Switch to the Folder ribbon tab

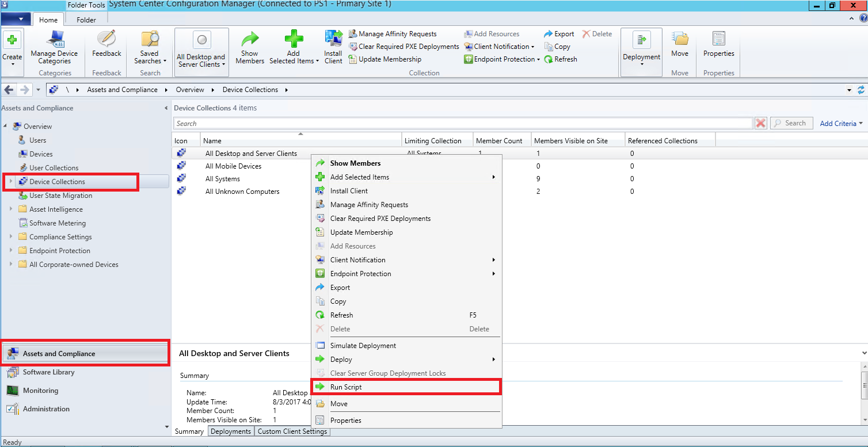coord(86,20)
